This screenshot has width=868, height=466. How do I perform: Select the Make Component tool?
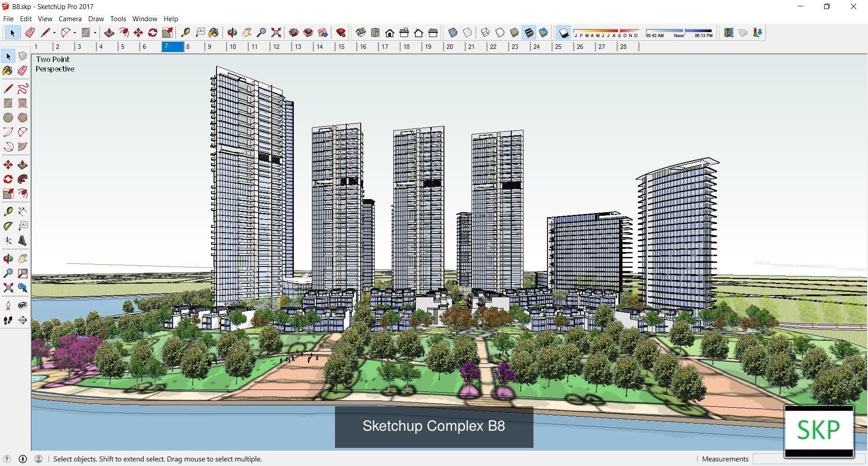point(23,57)
